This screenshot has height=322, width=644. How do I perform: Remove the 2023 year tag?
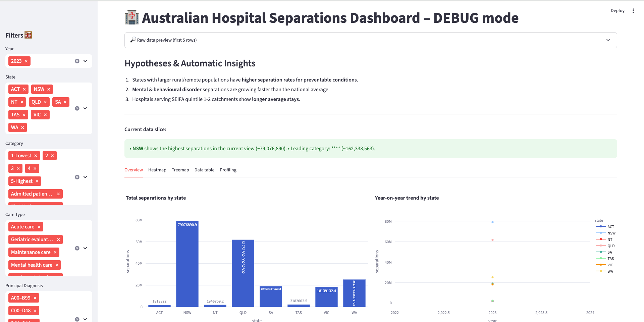pyautogui.click(x=26, y=61)
